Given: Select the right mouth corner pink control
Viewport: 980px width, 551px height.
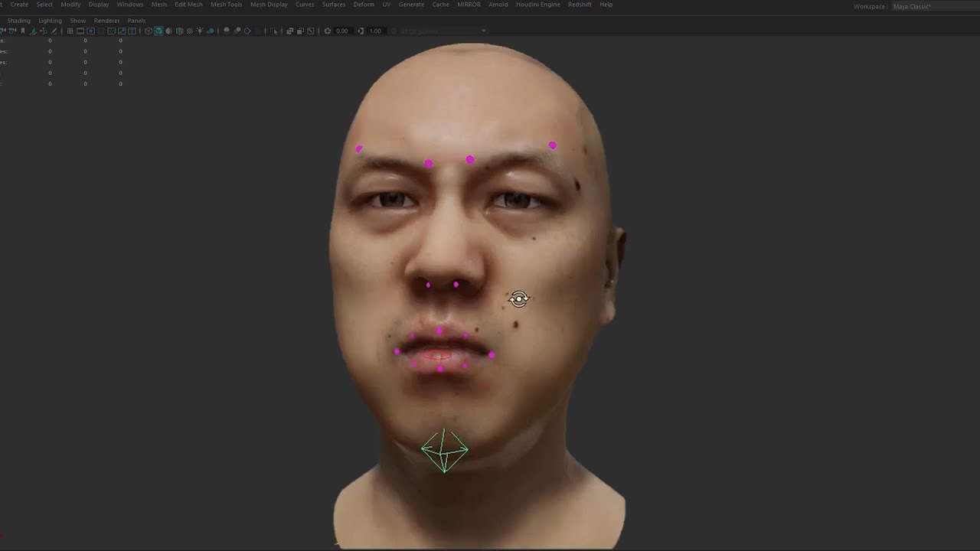Looking at the screenshot, I should 492,355.
